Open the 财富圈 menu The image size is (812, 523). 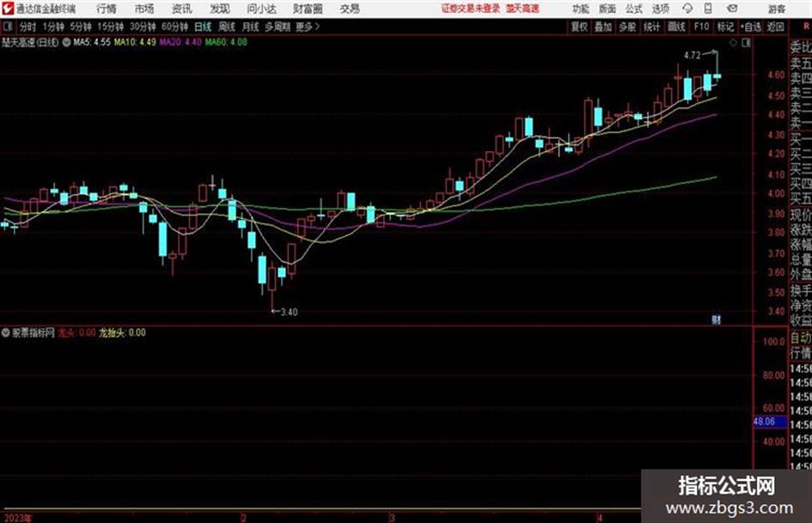click(308, 9)
